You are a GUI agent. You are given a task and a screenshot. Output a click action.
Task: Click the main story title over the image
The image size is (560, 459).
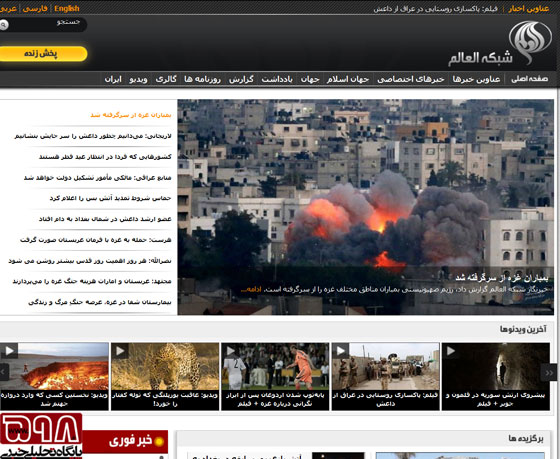click(x=501, y=278)
